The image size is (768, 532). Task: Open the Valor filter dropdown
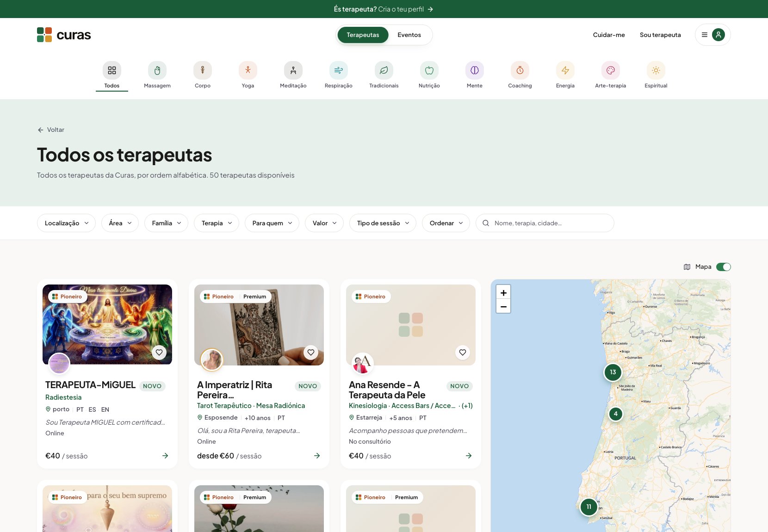(x=324, y=223)
